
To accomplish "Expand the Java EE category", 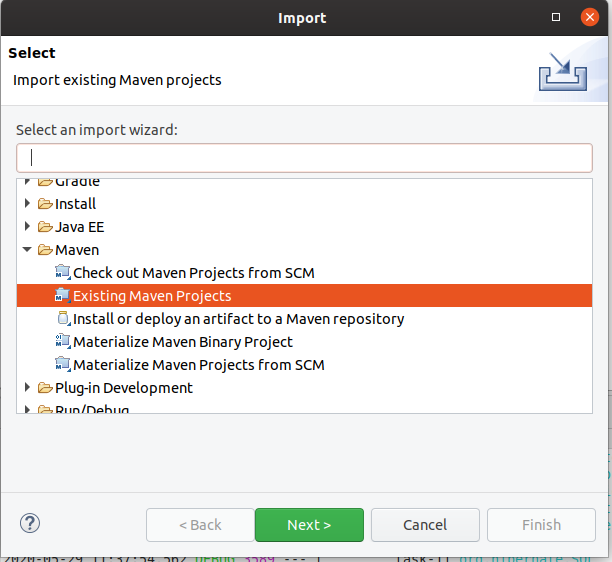I will pos(28,227).
